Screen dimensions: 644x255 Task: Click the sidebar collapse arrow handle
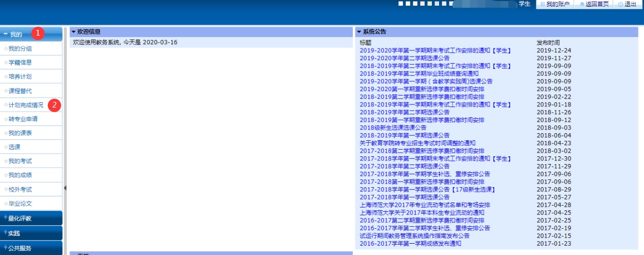click(x=65, y=188)
